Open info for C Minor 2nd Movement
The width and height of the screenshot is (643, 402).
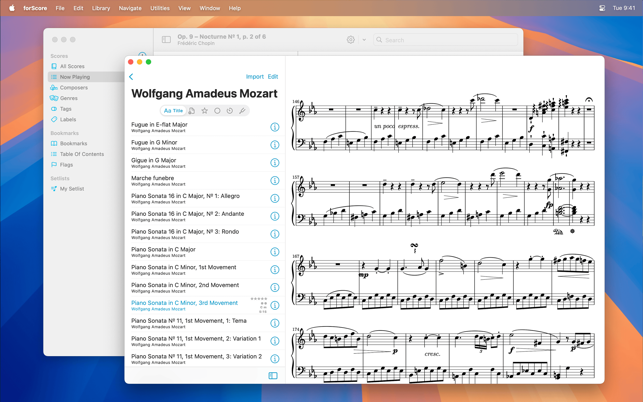(x=275, y=288)
